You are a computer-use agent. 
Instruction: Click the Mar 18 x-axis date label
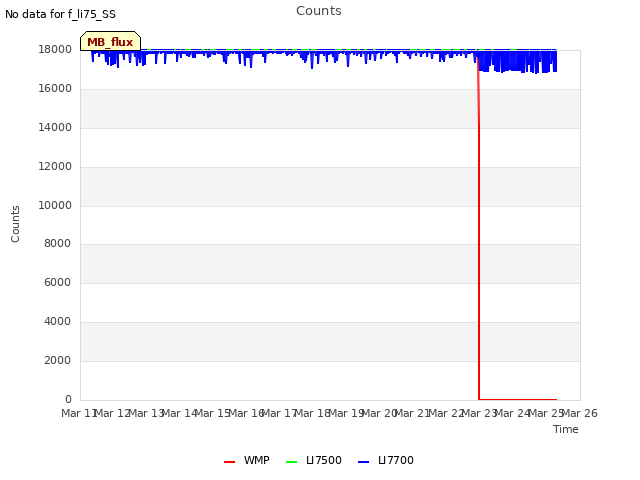[x=313, y=413]
